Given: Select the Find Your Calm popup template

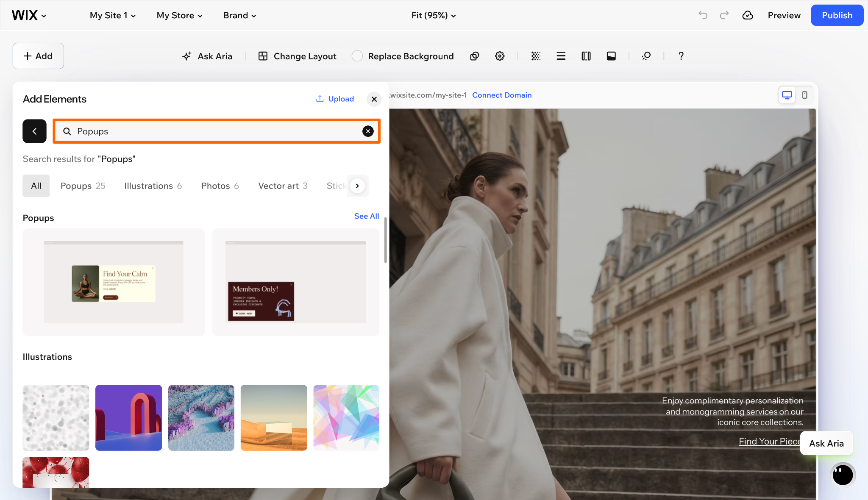Looking at the screenshot, I should [x=114, y=282].
